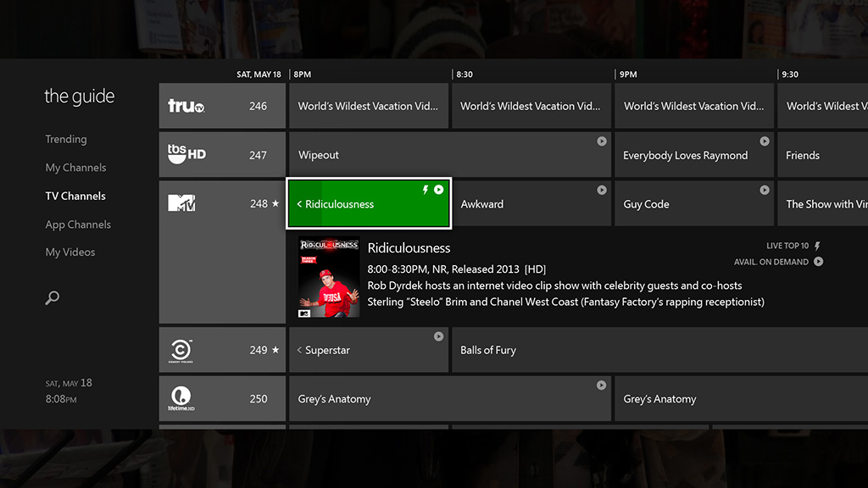Click the Ridiculousness show thumbnail
The image size is (868, 488).
click(x=329, y=278)
